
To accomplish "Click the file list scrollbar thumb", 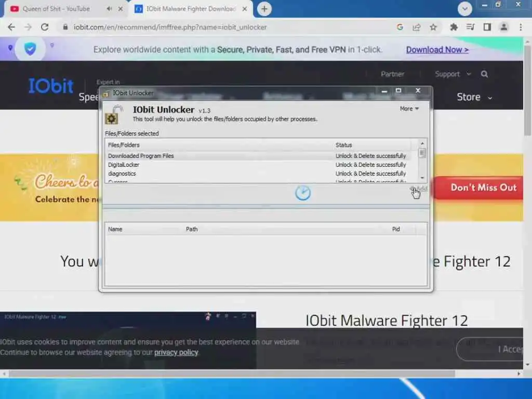I will point(422,153).
